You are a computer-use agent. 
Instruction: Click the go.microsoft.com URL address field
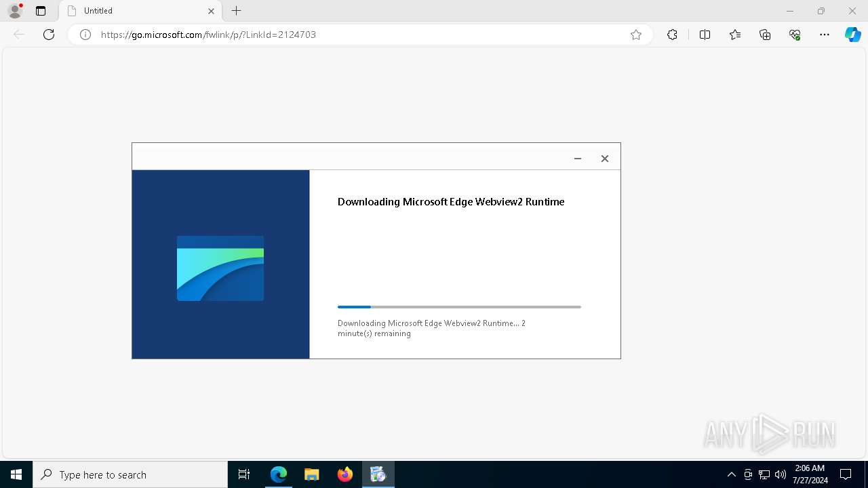(x=359, y=35)
